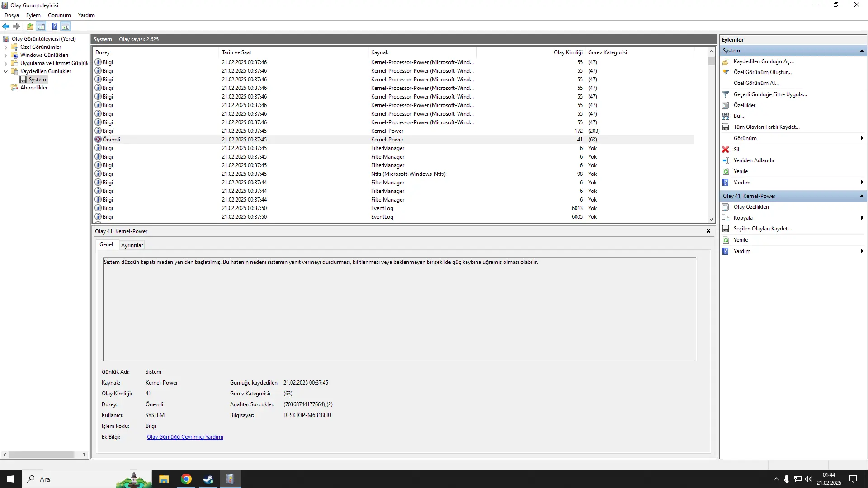Click the Özellikler action icon

click(x=726, y=105)
